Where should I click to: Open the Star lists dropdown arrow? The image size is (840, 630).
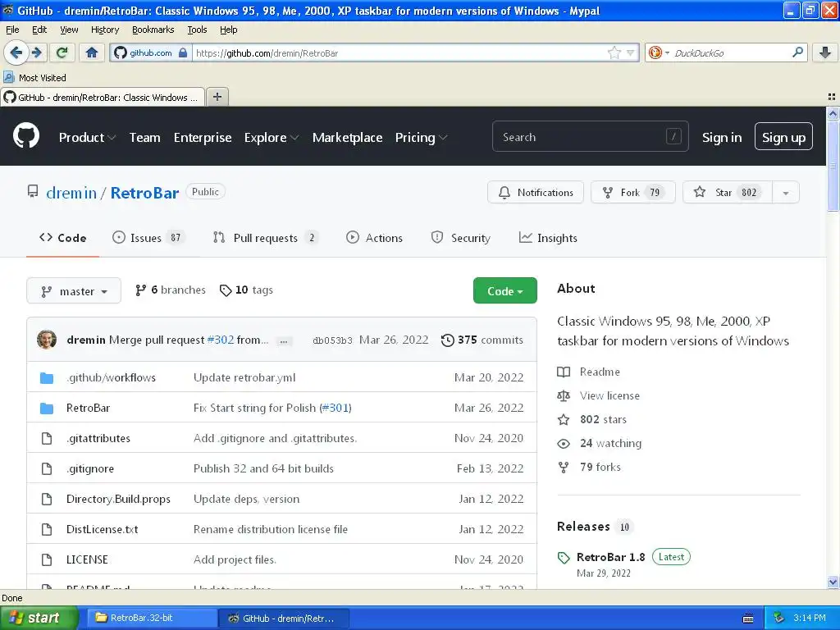coord(785,193)
